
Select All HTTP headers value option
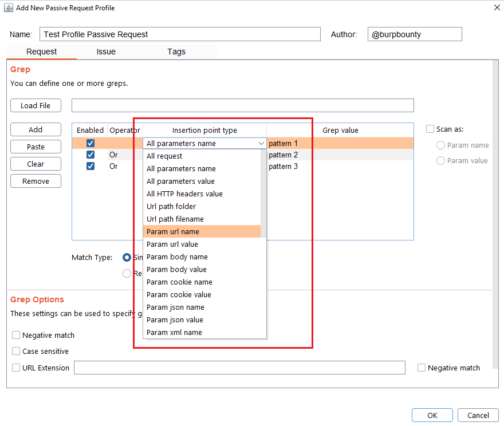[184, 194]
